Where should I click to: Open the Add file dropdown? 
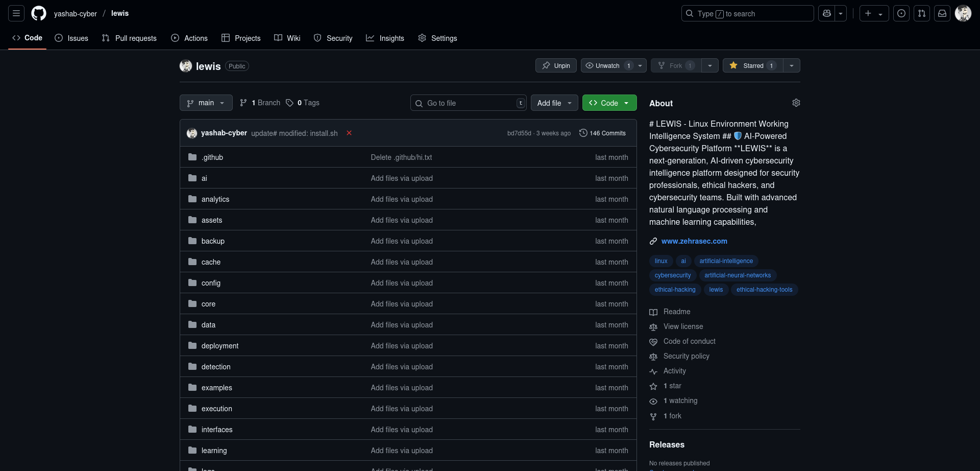pos(554,103)
